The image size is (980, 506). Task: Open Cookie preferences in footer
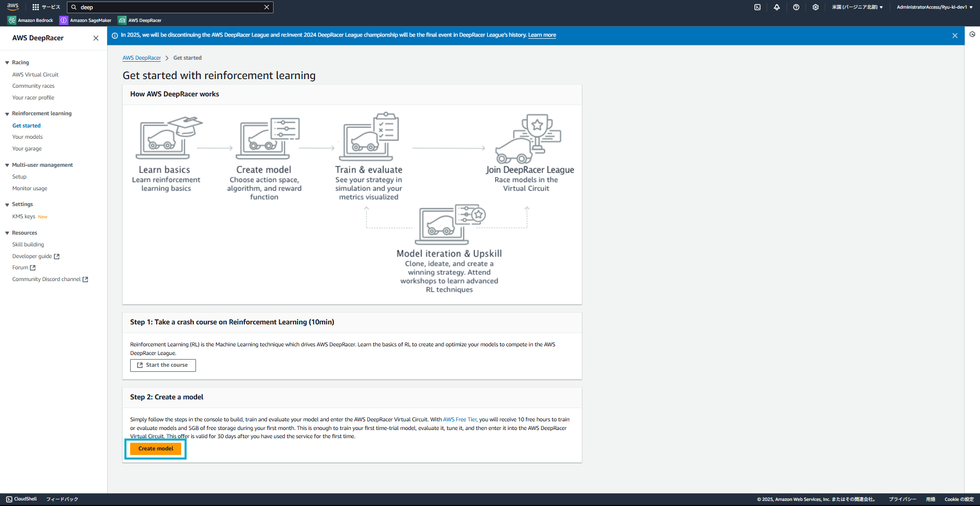[959, 499]
